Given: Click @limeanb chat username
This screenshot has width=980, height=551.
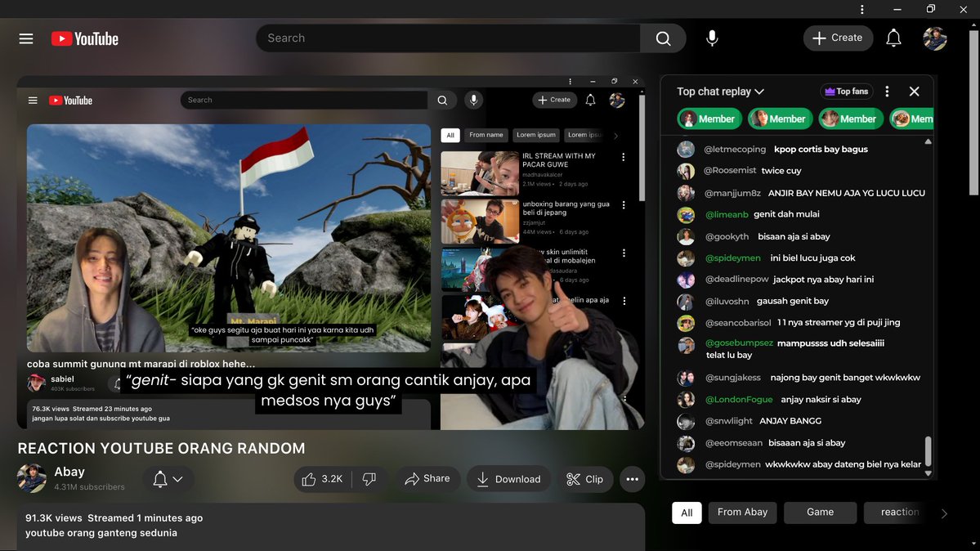Looking at the screenshot, I should 727,214.
